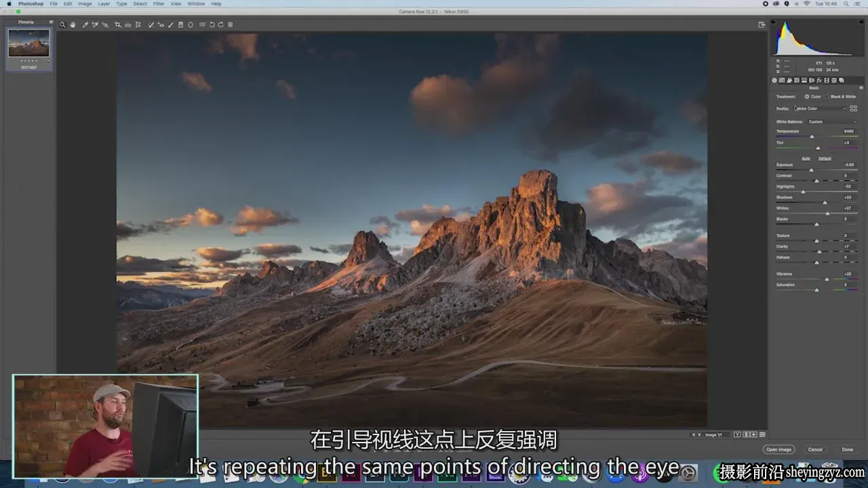The image size is (868, 488).
Task: Select the Crop tool
Action: coord(118,24)
